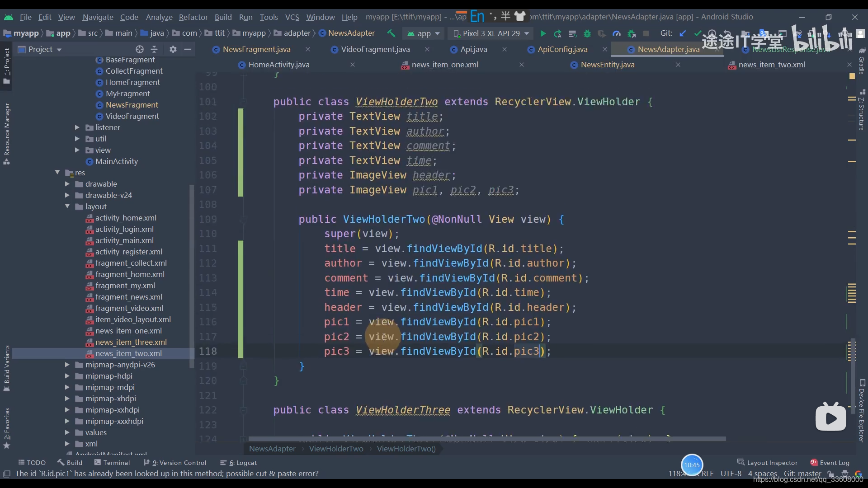Open the VCS menu

click(292, 17)
